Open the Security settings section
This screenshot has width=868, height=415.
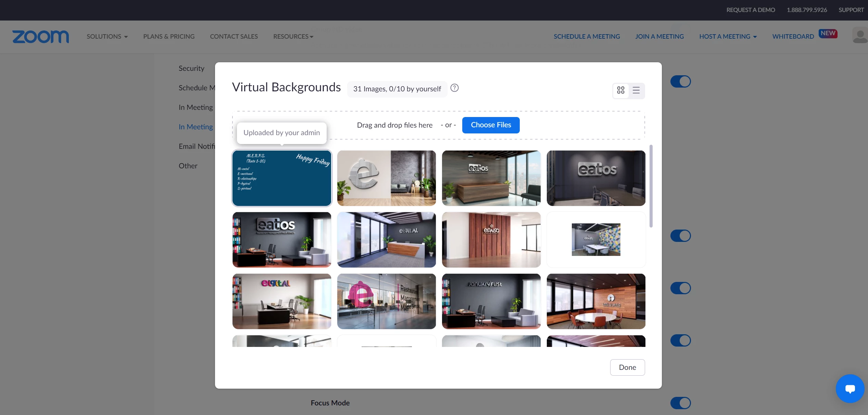tap(191, 68)
